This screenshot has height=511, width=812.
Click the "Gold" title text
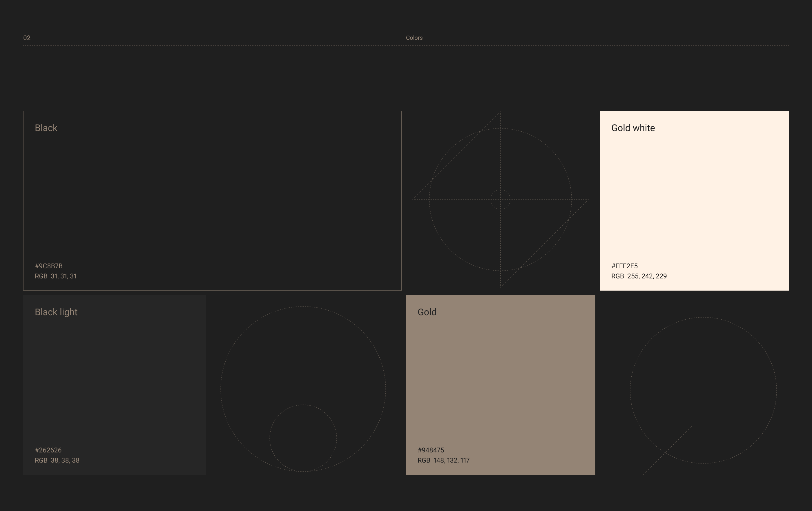[x=427, y=312]
